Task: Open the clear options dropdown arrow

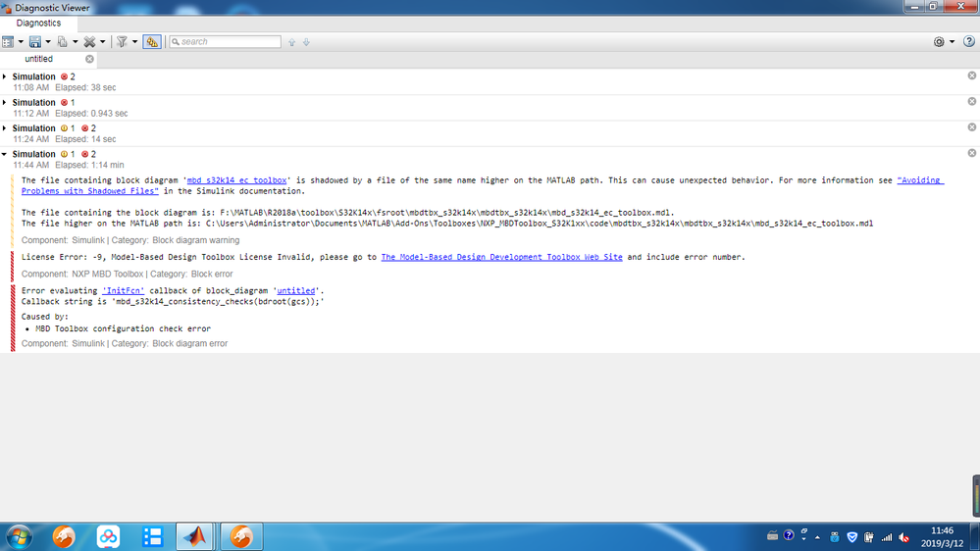Action: [x=103, y=42]
